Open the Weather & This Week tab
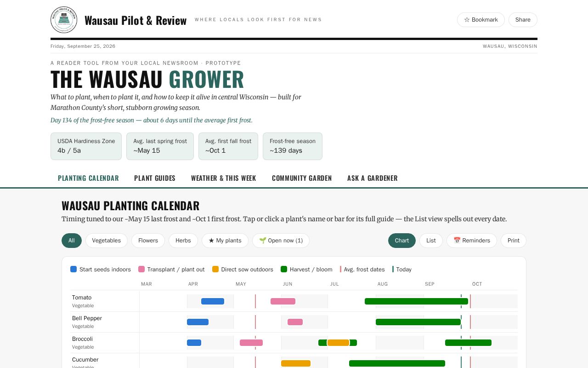The image size is (588, 368). pyautogui.click(x=224, y=178)
